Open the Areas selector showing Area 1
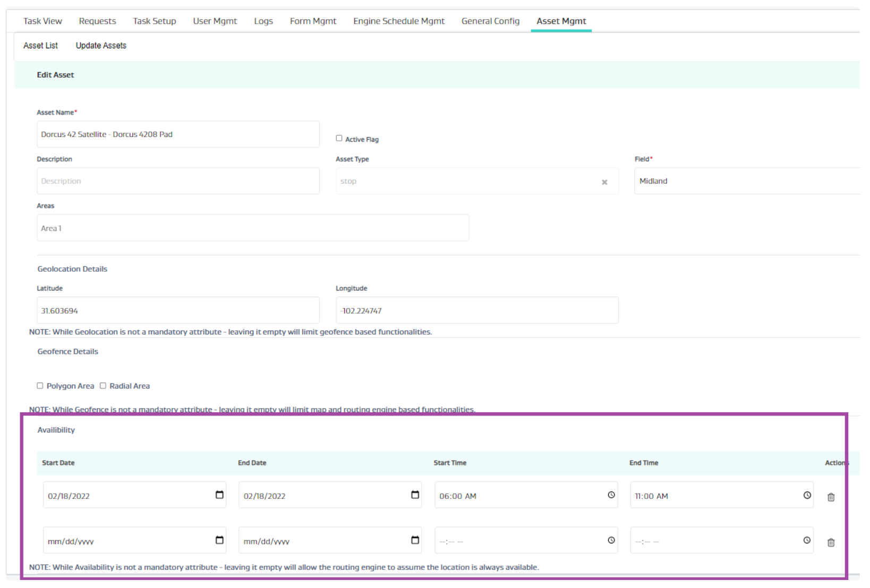Viewport: 870px width, 588px height. tap(252, 228)
